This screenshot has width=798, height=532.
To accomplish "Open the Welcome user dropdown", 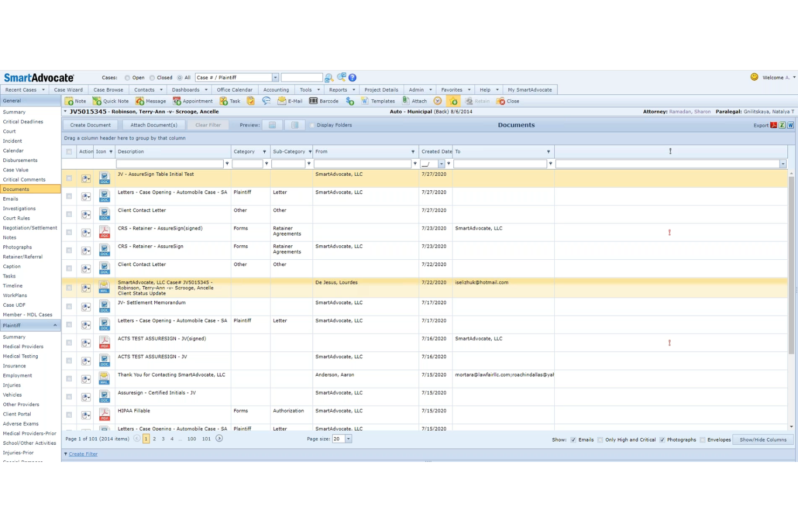I will pyautogui.click(x=794, y=78).
